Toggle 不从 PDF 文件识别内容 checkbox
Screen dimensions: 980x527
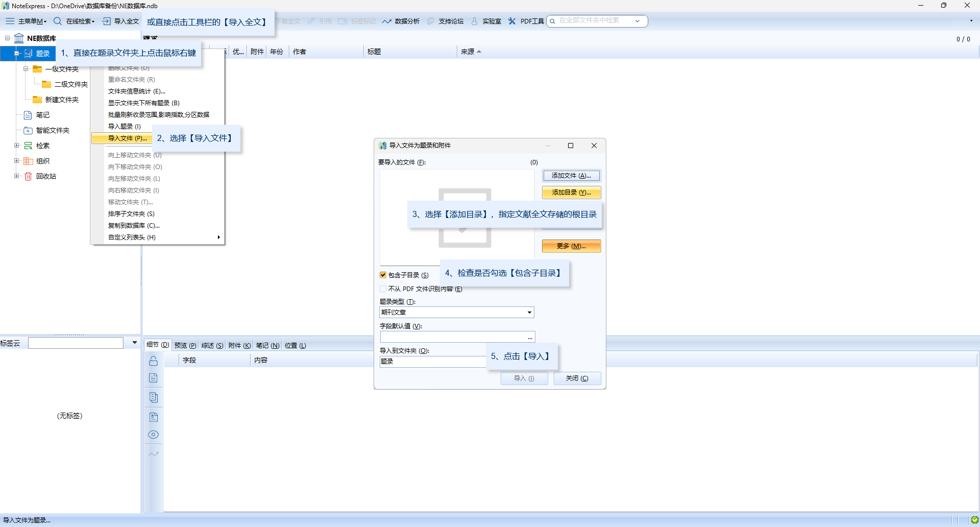click(383, 289)
